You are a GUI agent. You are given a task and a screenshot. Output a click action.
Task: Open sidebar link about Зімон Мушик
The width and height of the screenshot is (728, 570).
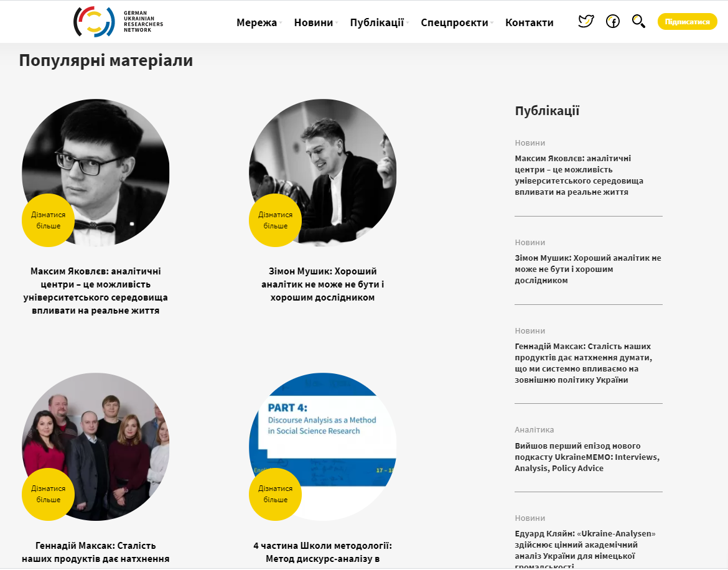[x=588, y=269]
